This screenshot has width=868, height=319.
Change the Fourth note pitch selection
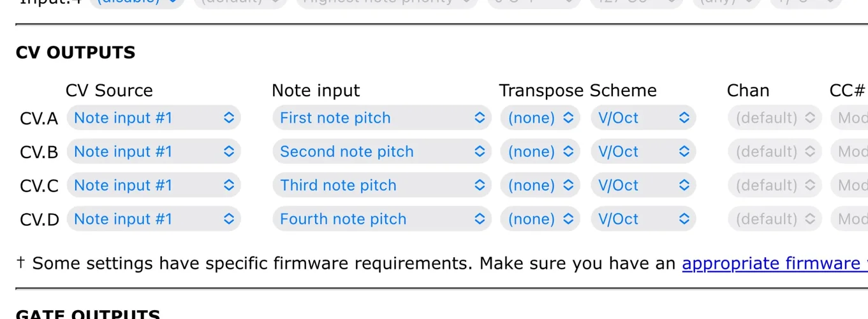click(x=381, y=219)
